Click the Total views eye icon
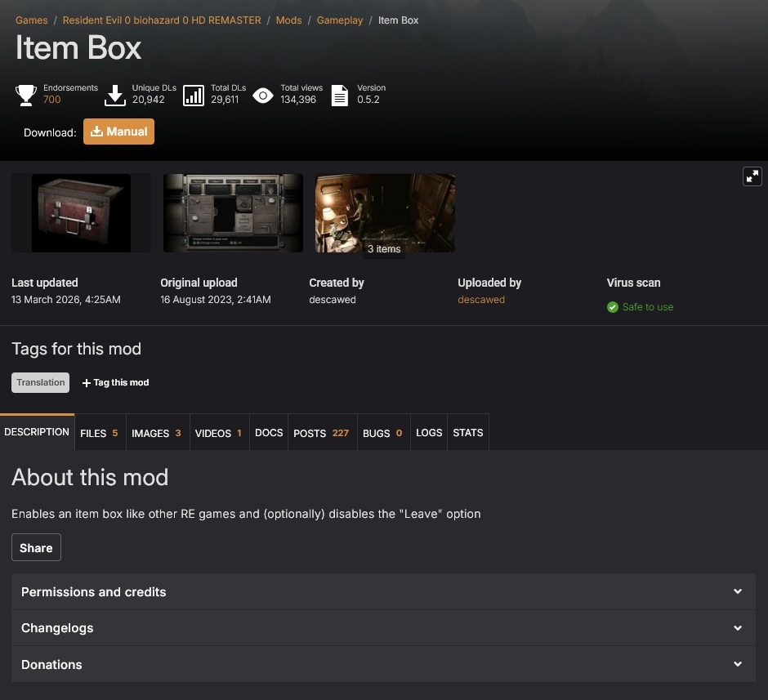Screen dimensions: 768x700 click(x=263, y=96)
